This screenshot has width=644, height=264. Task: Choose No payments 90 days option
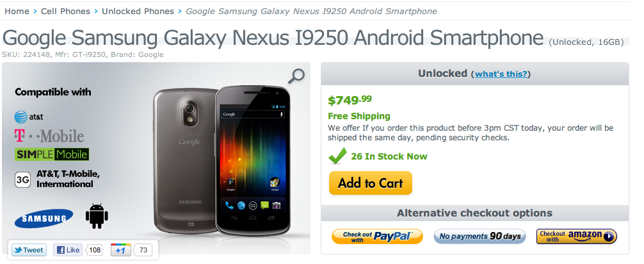479,236
